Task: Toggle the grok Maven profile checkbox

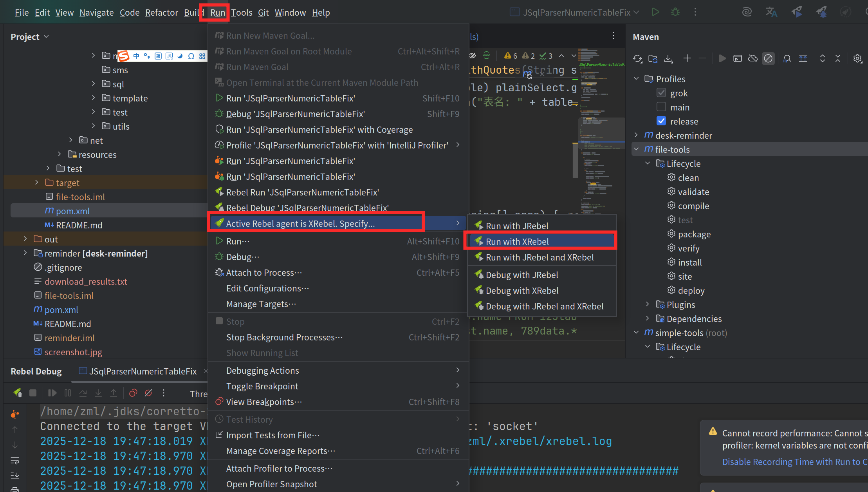Action: pos(661,93)
